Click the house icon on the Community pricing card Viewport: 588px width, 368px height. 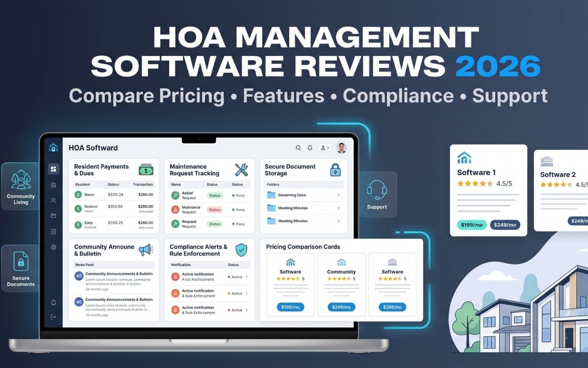pyautogui.click(x=342, y=262)
